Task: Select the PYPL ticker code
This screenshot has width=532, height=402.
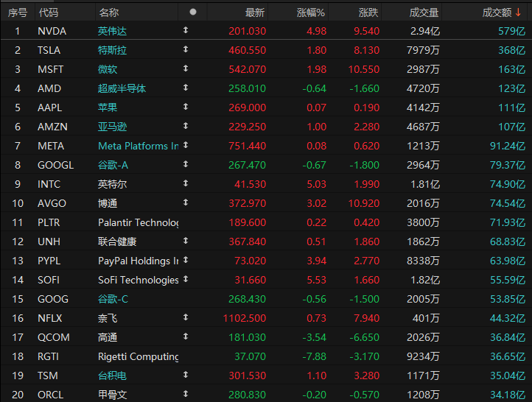Action: [49, 261]
